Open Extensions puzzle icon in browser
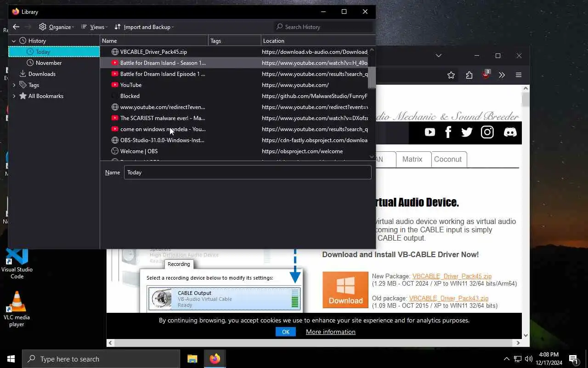 pos(469,75)
